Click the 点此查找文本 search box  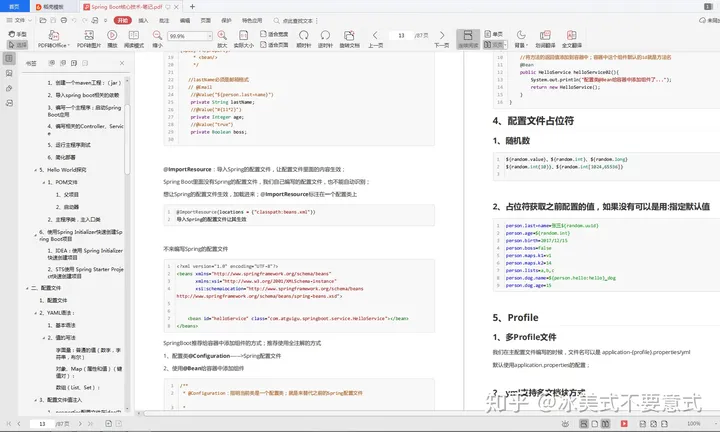(x=296, y=21)
